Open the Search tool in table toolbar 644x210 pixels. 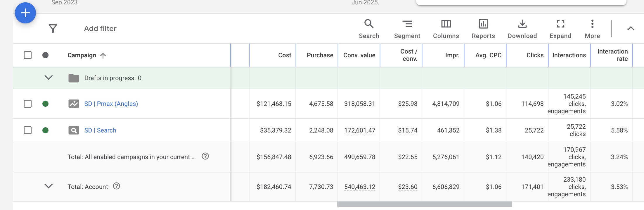coord(369,29)
